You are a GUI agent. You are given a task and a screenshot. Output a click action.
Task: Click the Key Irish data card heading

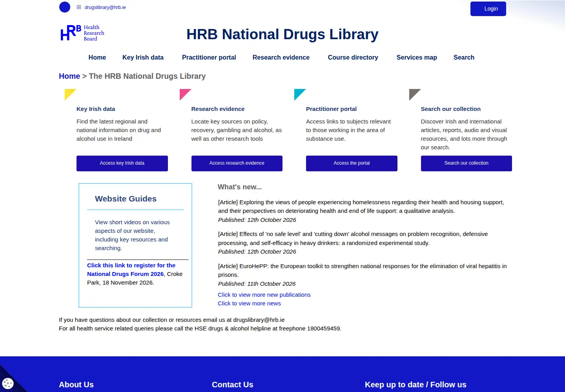coord(96,109)
